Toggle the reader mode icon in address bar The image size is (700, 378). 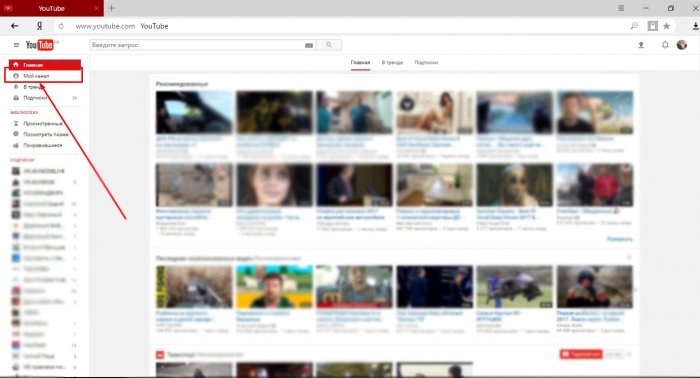(x=653, y=26)
